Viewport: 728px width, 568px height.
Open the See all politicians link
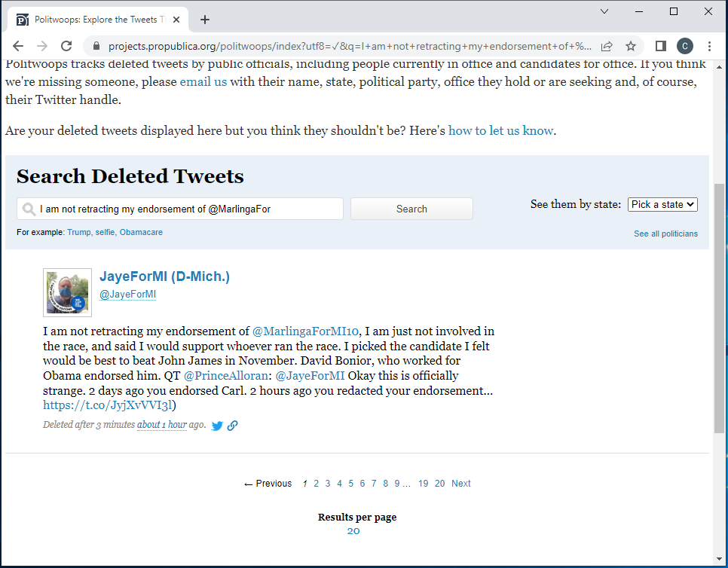point(665,234)
